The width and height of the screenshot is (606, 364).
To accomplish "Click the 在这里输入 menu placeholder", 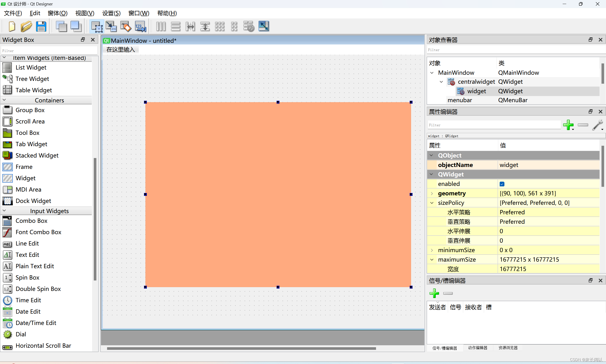I will pos(121,49).
